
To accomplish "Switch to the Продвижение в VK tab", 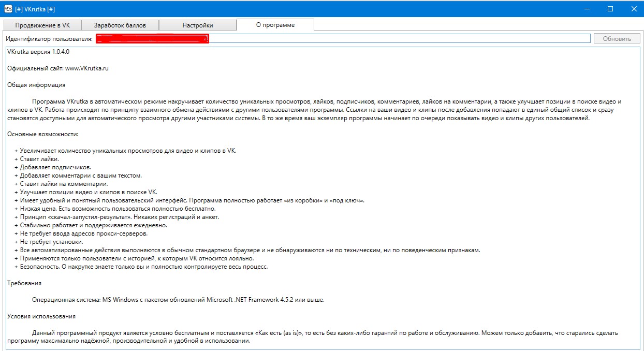I will 42,25.
